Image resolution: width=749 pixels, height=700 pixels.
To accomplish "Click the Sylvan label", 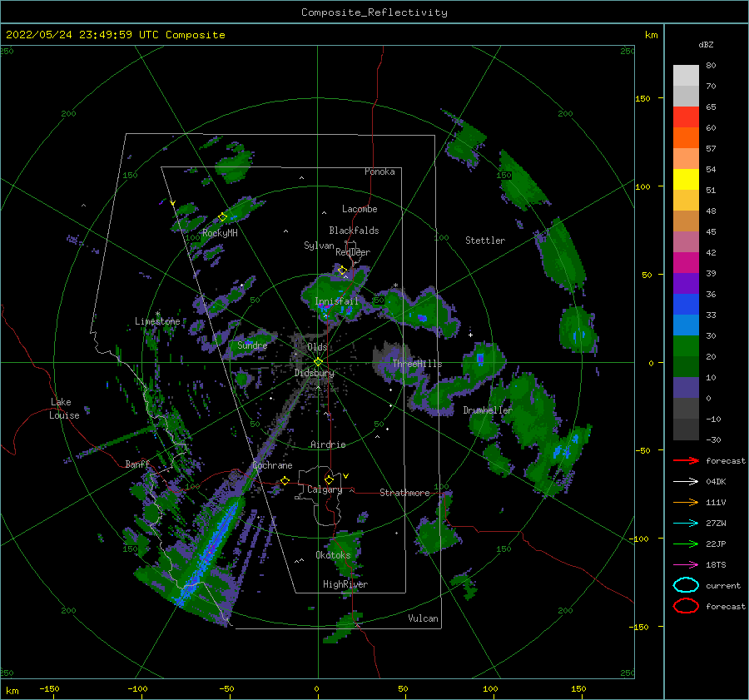I will tap(319, 246).
